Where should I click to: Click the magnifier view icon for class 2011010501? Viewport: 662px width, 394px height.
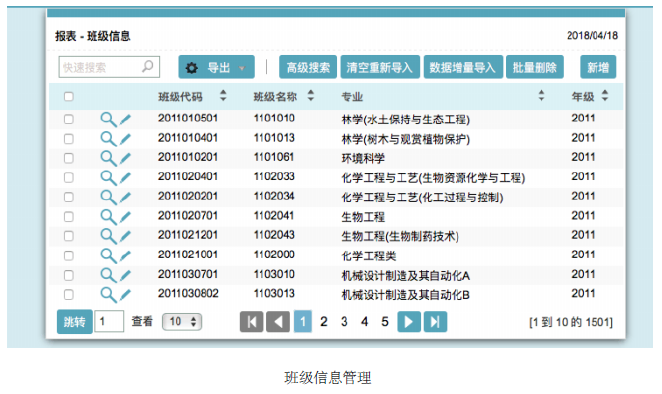coord(108,120)
